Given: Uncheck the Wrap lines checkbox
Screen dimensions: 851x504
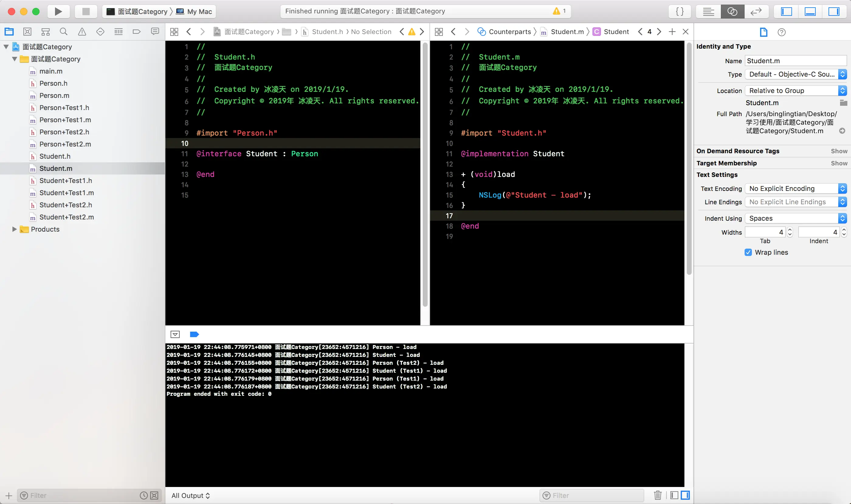Looking at the screenshot, I should pyautogui.click(x=748, y=252).
